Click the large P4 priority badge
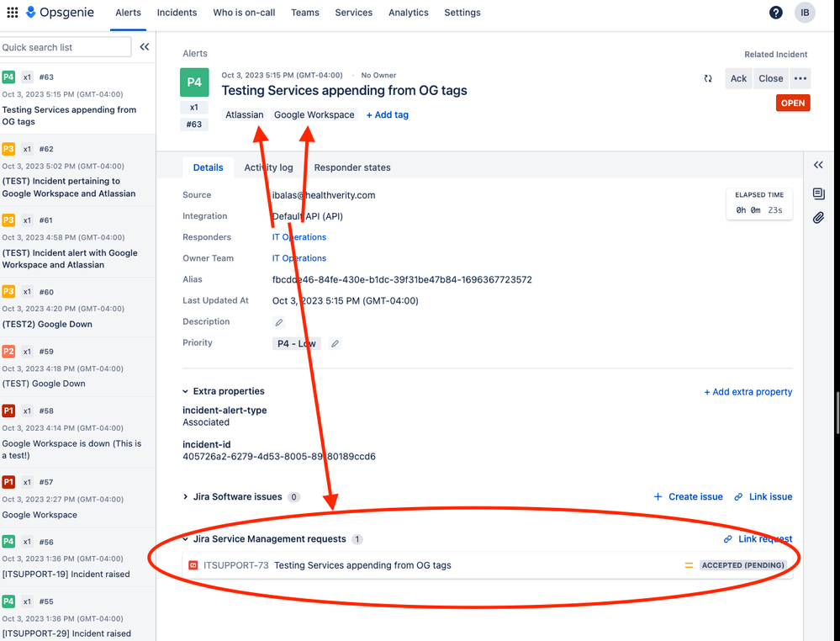Image resolution: width=840 pixels, height=641 pixels. click(194, 82)
